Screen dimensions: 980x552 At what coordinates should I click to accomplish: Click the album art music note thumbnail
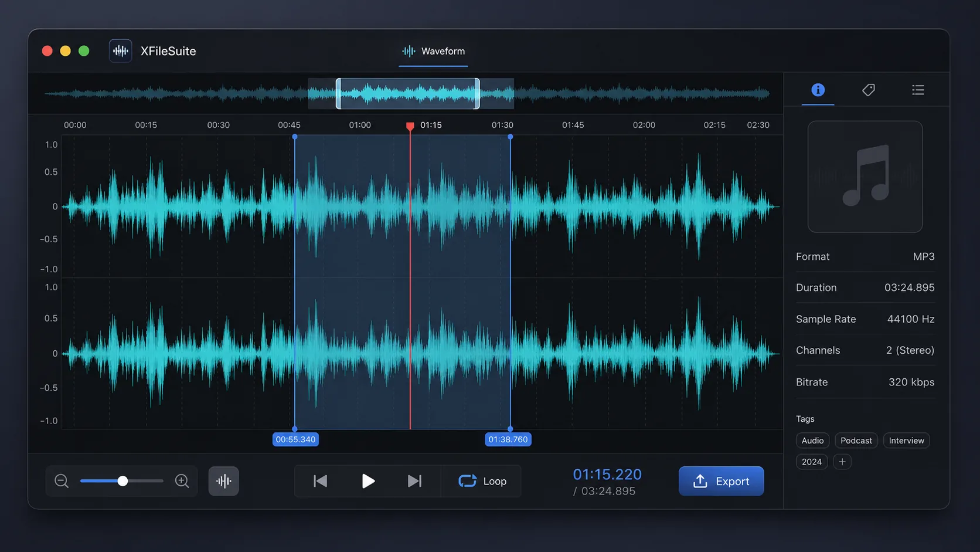865,177
